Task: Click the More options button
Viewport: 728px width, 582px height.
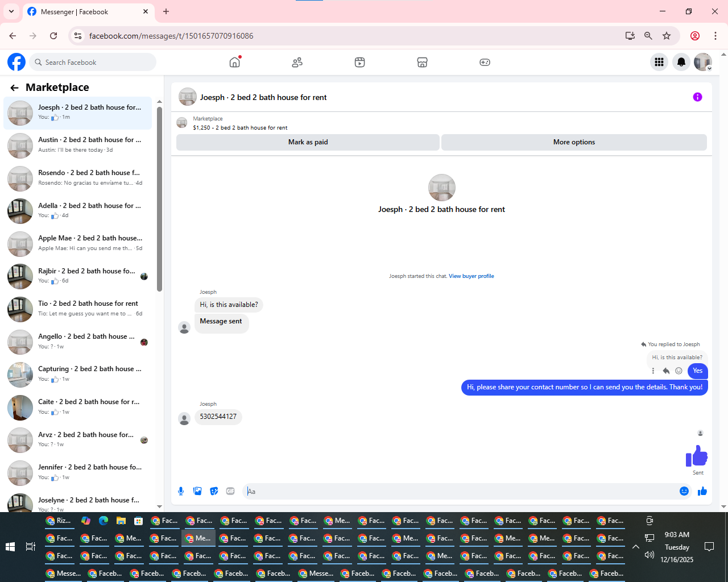Action: coord(574,142)
